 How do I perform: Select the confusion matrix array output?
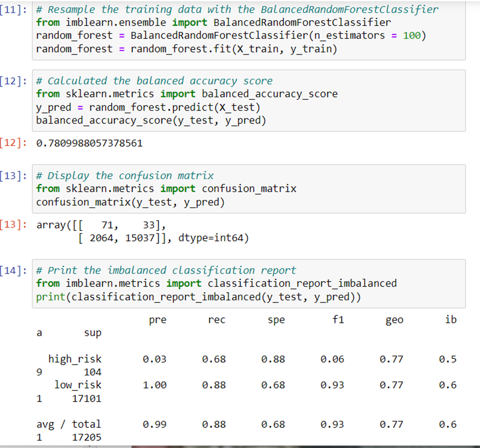123,231
